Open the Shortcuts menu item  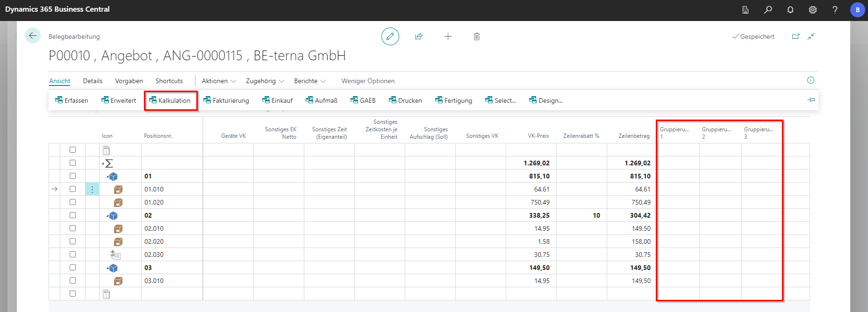pos(169,81)
